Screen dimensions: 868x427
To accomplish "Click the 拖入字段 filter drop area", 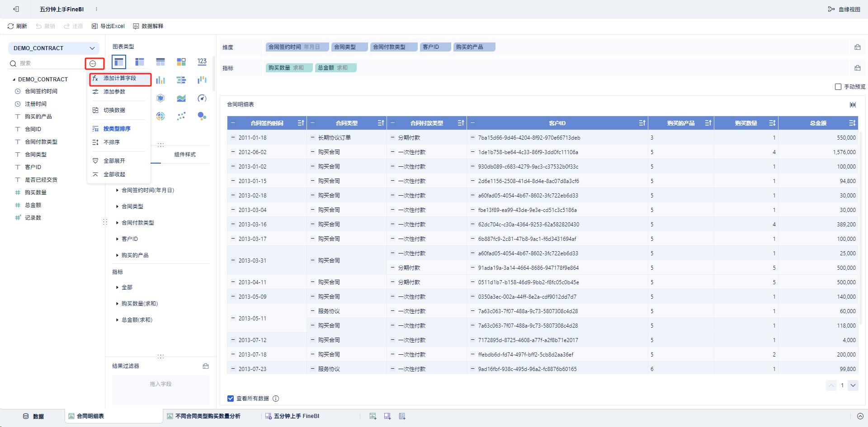I will coord(160,389).
